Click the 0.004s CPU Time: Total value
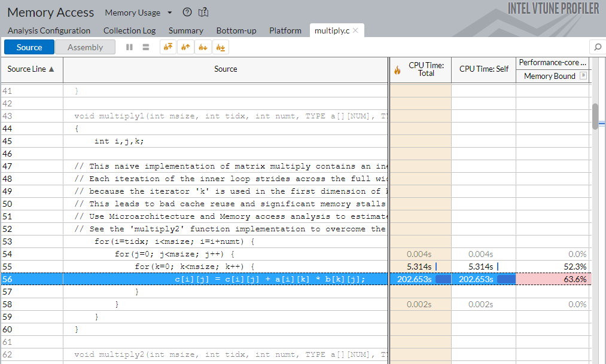The height and width of the screenshot is (364, 606). pyautogui.click(x=419, y=254)
